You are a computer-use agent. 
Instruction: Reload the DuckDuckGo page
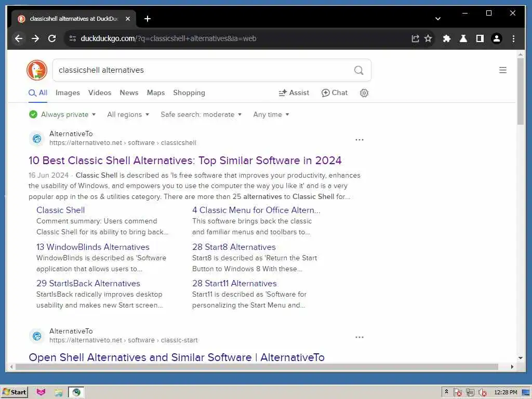click(x=52, y=38)
